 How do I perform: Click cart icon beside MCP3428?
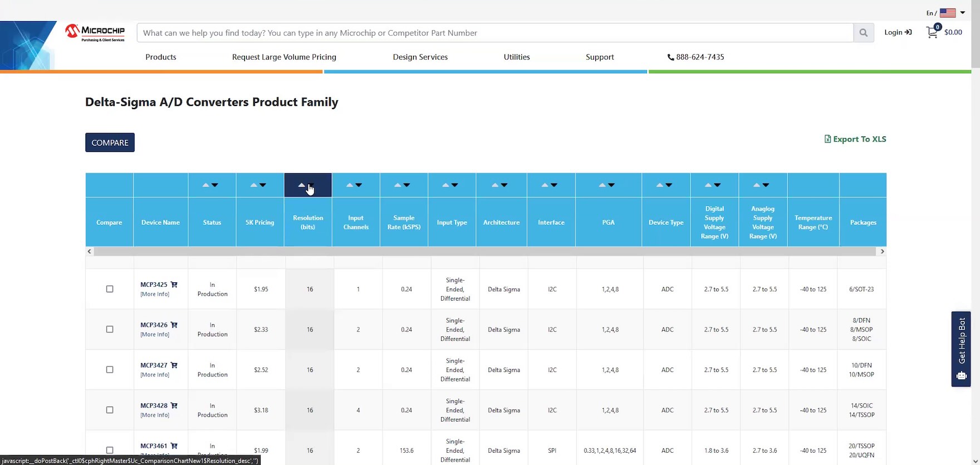click(174, 405)
